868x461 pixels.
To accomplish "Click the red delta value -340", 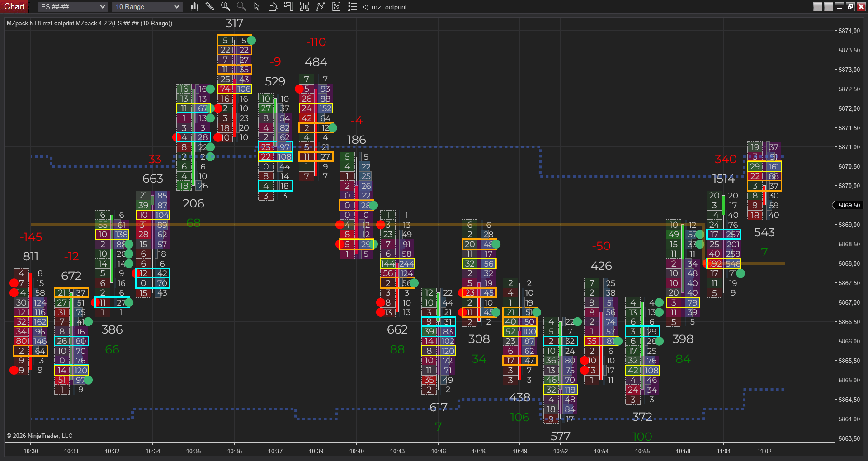I will pyautogui.click(x=723, y=159).
